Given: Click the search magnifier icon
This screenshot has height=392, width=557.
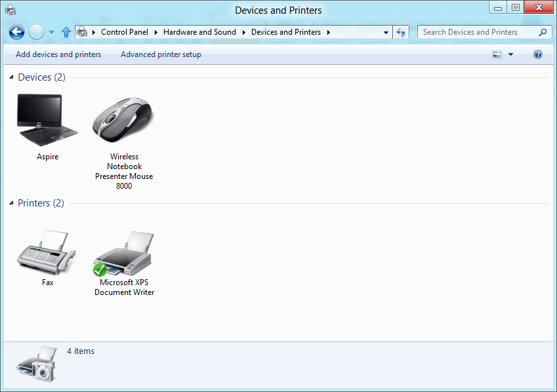Looking at the screenshot, I should [543, 32].
